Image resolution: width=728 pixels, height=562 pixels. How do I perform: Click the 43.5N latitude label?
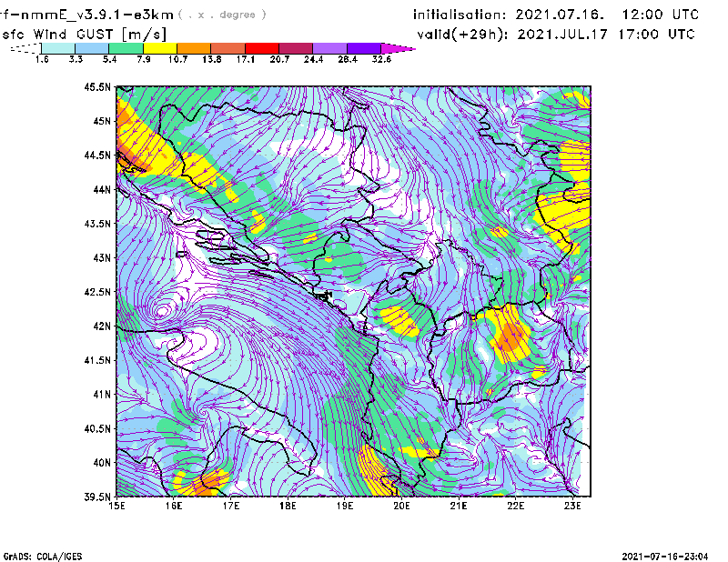point(97,224)
